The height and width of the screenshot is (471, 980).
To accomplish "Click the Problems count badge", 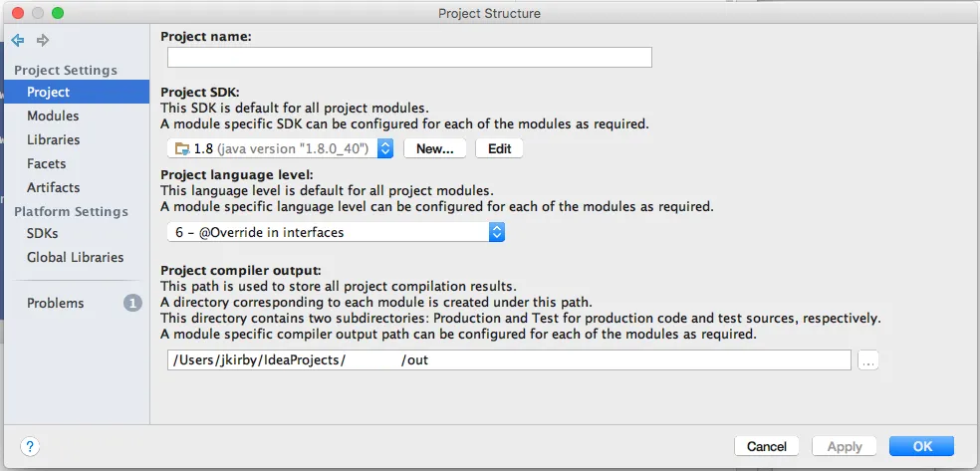I will coord(132,303).
